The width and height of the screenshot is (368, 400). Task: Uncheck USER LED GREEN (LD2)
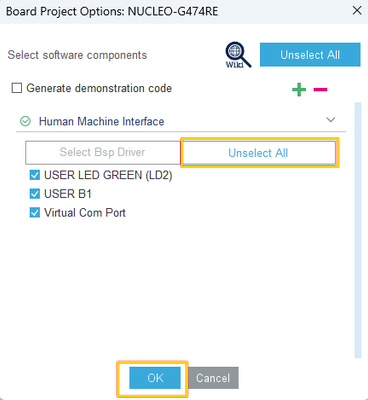coord(35,175)
